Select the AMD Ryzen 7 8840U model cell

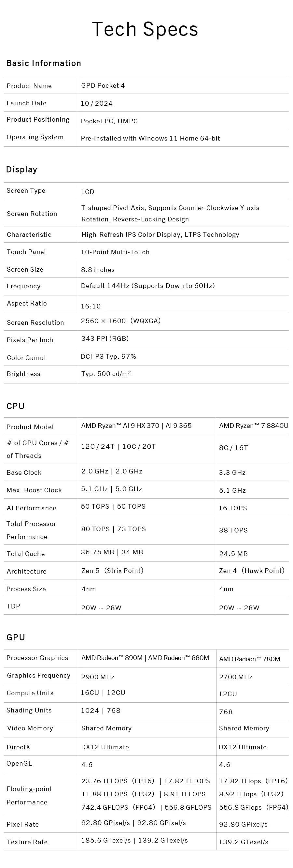click(x=254, y=426)
